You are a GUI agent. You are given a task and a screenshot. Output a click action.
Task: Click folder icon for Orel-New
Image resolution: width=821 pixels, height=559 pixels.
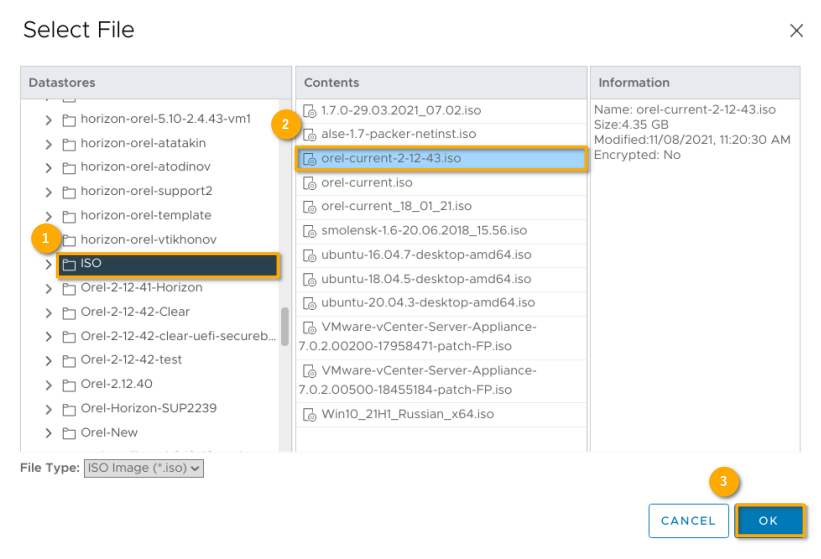click(x=69, y=433)
